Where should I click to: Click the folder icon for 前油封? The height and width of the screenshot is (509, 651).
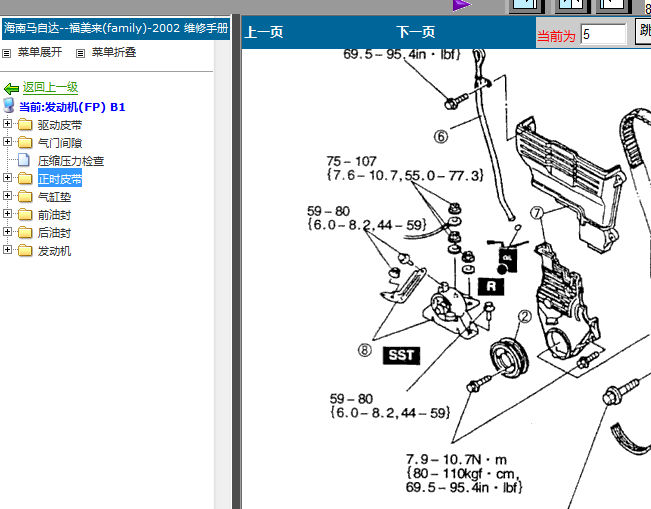25,214
